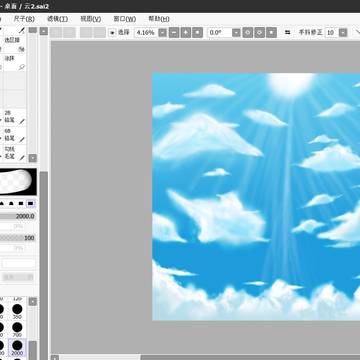Open the 尺子 (Ruler) menu
Image resolution: width=360 pixels, height=360 pixels.
coord(24,19)
